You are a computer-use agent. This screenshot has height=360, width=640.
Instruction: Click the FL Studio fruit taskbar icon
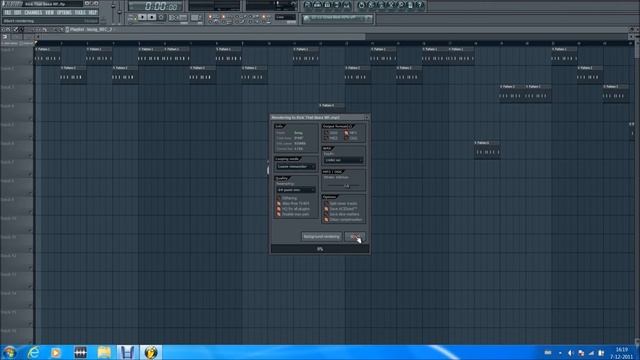[x=151, y=352]
